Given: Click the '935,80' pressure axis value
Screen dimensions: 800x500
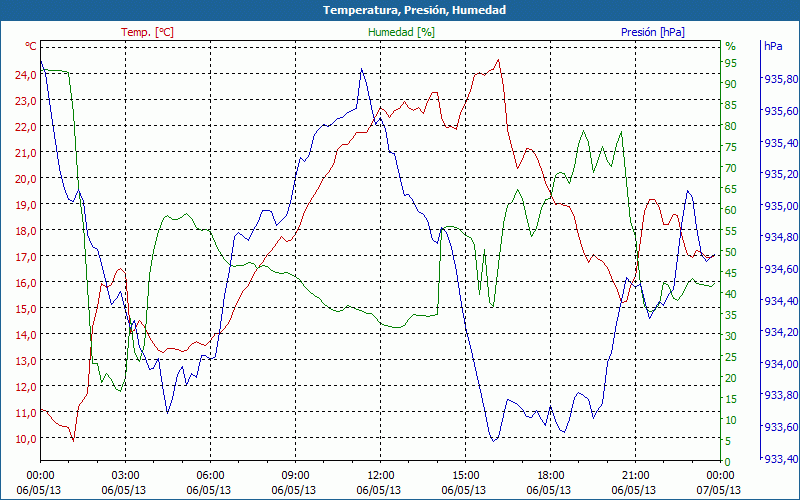Looking at the screenshot, I should click(781, 79).
